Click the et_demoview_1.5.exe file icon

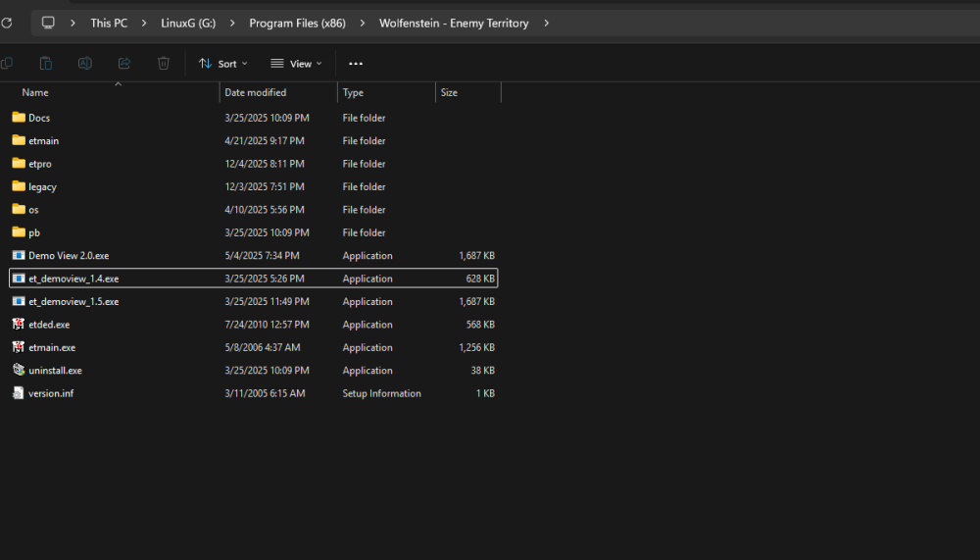pos(19,301)
